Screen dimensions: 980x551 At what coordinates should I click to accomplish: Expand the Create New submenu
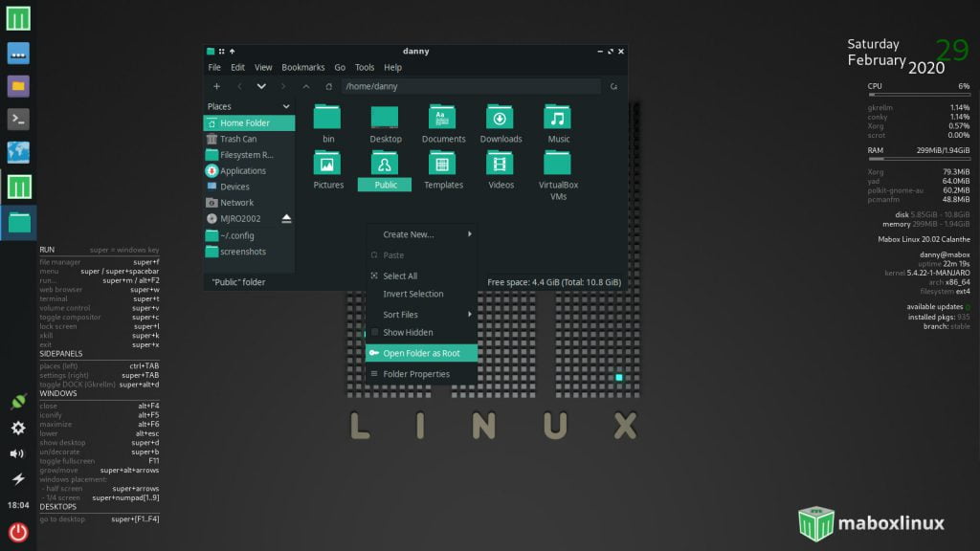(421, 234)
